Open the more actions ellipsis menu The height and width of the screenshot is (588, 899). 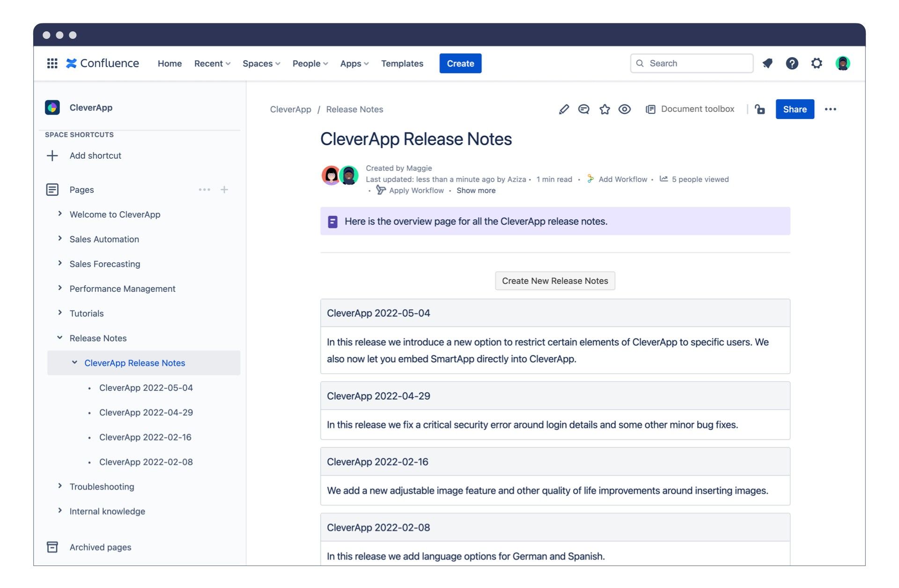click(830, 109)
